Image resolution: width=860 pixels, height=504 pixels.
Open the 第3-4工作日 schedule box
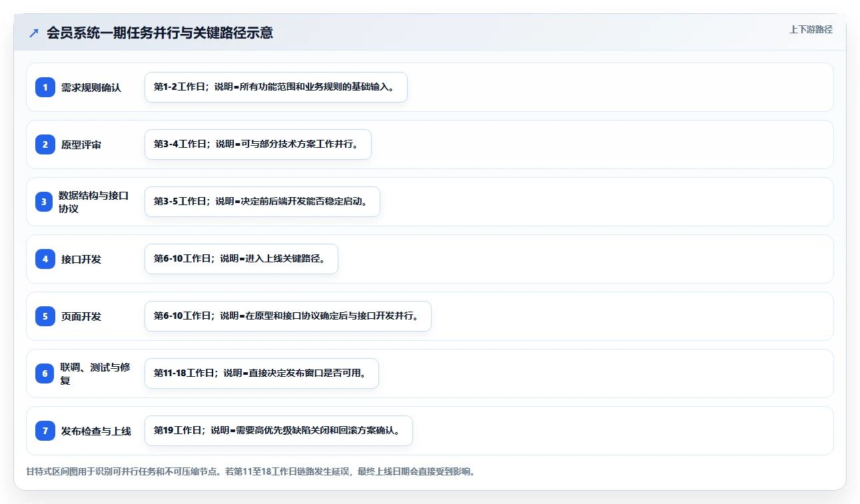pyautogui.click(x=258, y=144)
